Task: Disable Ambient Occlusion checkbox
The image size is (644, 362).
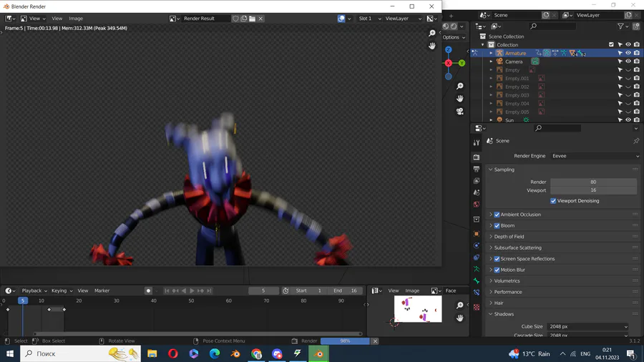Action: point(497,215)
